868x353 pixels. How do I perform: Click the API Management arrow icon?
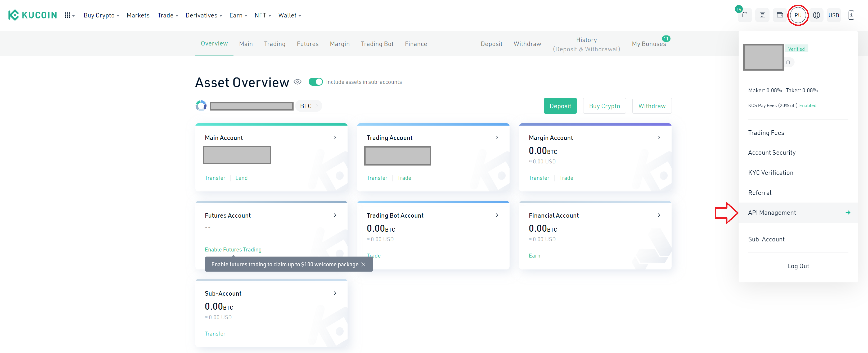(848, 212)
